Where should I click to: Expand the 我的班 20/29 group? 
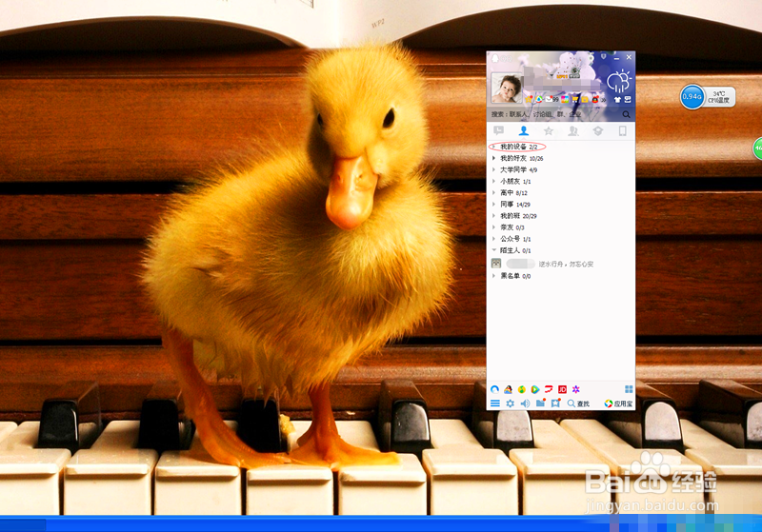pos(561,216)
